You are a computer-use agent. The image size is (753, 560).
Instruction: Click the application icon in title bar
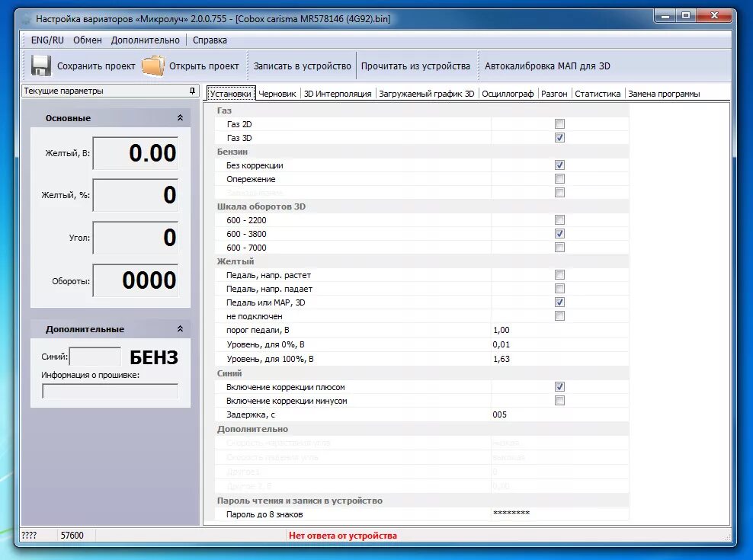point(26,19)
